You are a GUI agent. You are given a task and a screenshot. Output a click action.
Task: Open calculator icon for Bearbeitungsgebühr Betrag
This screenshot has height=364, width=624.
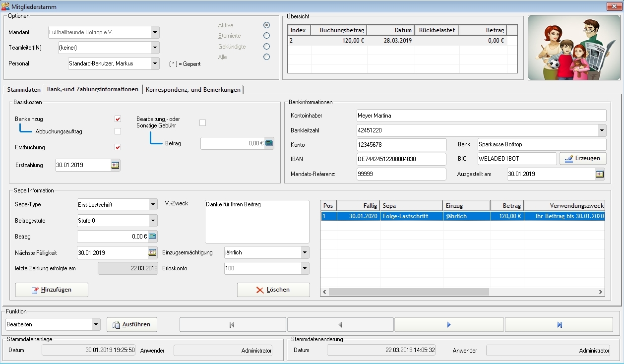pyautogui.click(x=269, y=143)
